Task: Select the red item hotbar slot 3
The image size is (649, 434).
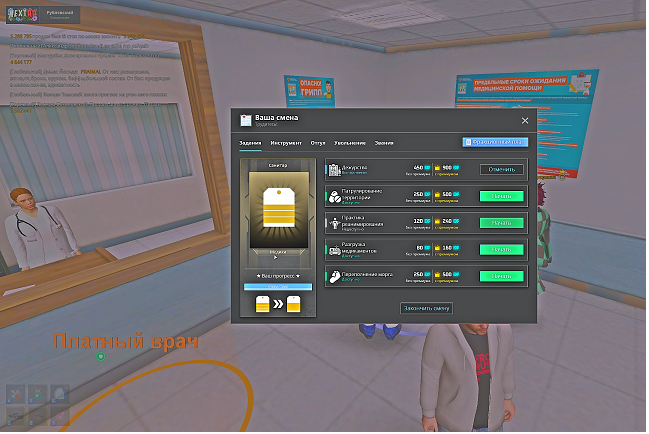Action: click(60, 417)
